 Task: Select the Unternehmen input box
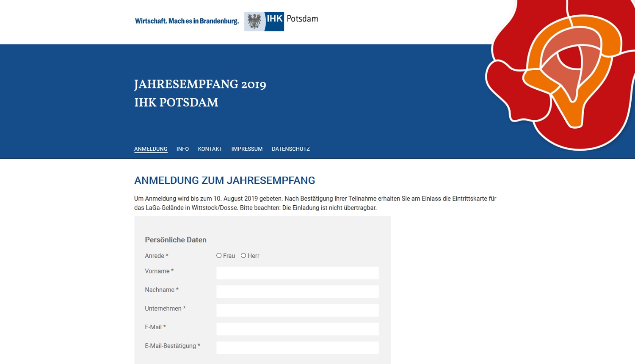click(x=297, y=310)
